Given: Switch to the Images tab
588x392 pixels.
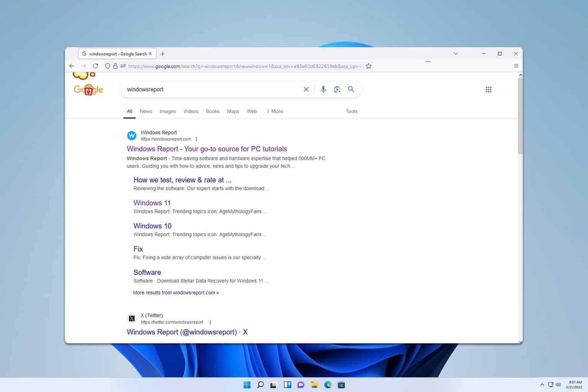Looking at the screenshot, I should pyautogui.click(x=168, y=111).
